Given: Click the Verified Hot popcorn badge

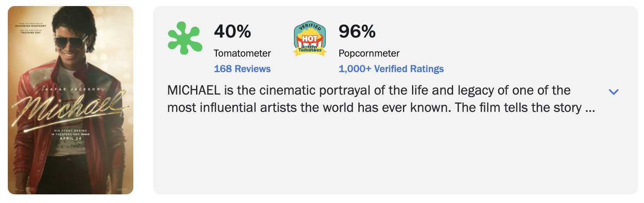Looking at the screenshot, I should (x=309, y=39).
